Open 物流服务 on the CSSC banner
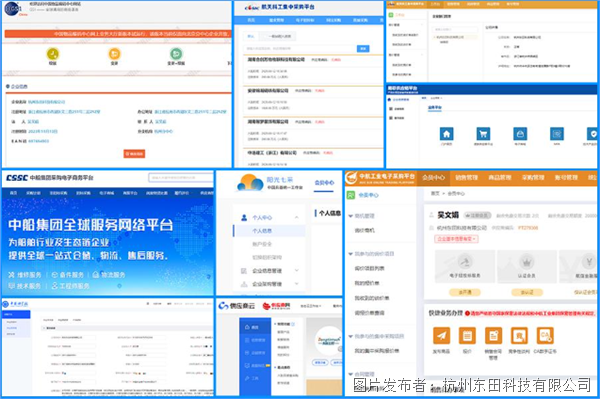 point(109,275)
